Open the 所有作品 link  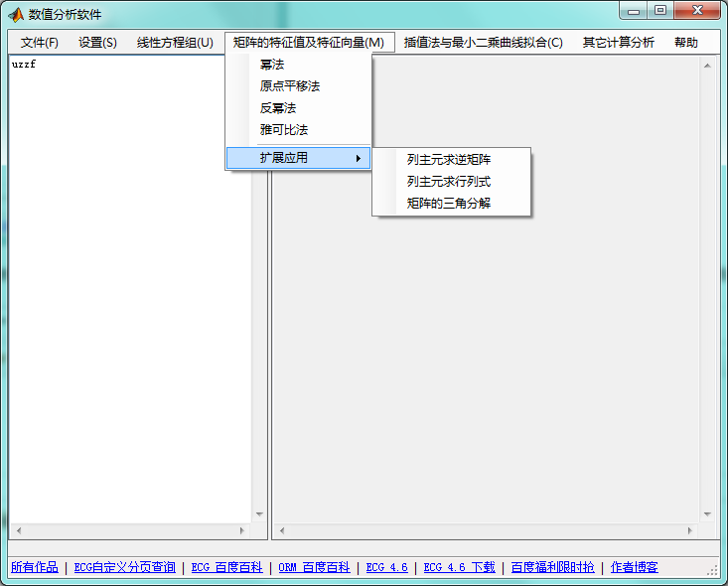point(35,567)
